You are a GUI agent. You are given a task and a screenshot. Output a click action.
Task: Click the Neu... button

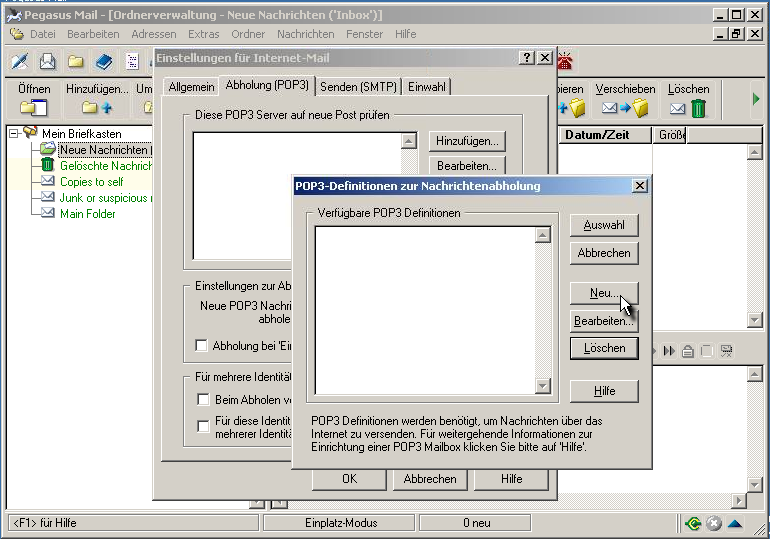click(x=604, y=293)
